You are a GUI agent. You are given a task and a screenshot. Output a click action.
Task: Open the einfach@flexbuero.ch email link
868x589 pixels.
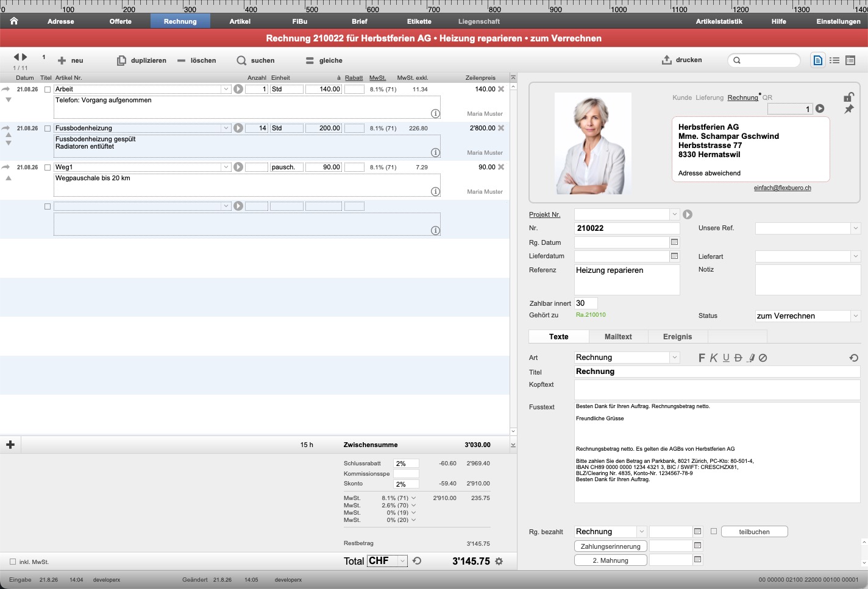pyautogui.click(x=783, y=188)
